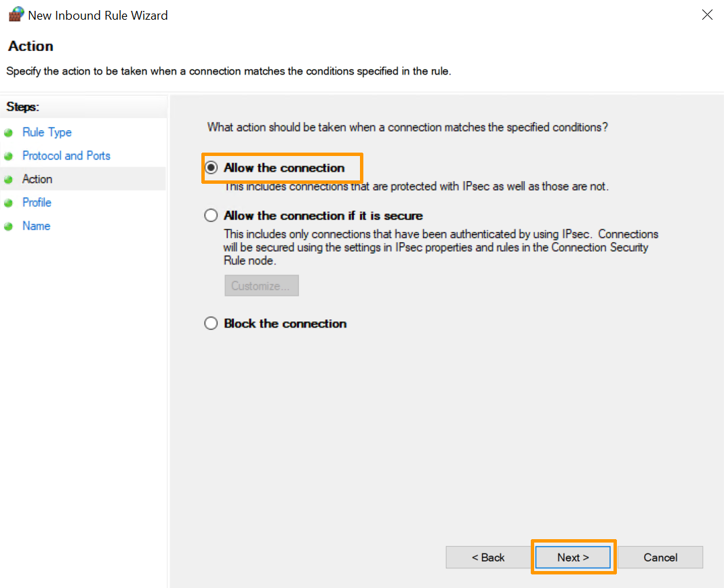The width and height of the screenshot is (724, 588).
Task: Click the New Inbound Rule Wizard title text
Action: click(98, 15)
